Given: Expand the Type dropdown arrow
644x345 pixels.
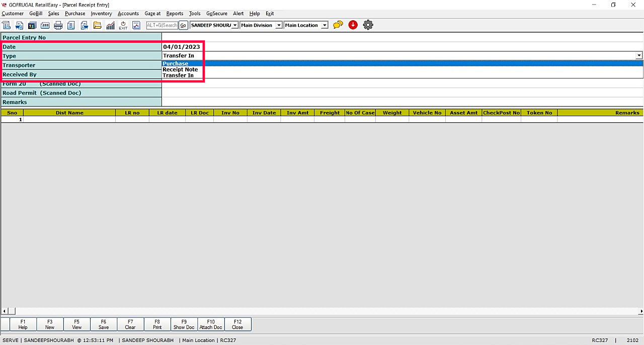Looking at the screenshot, I should (639, 56).
